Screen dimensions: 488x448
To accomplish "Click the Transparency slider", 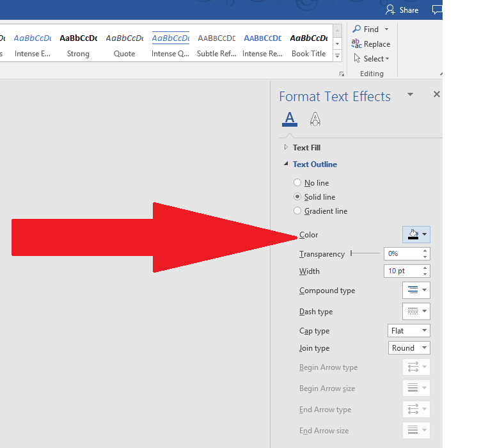I will (365, 253).
